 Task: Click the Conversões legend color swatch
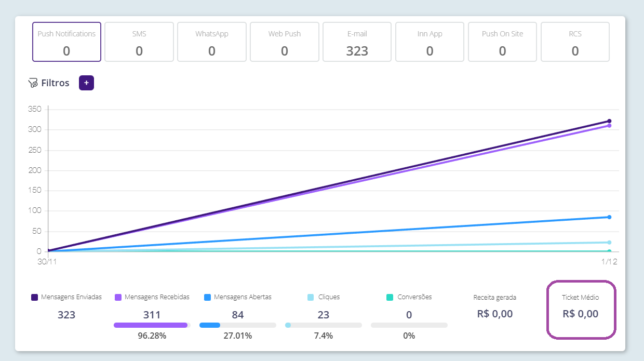(390, 298)
